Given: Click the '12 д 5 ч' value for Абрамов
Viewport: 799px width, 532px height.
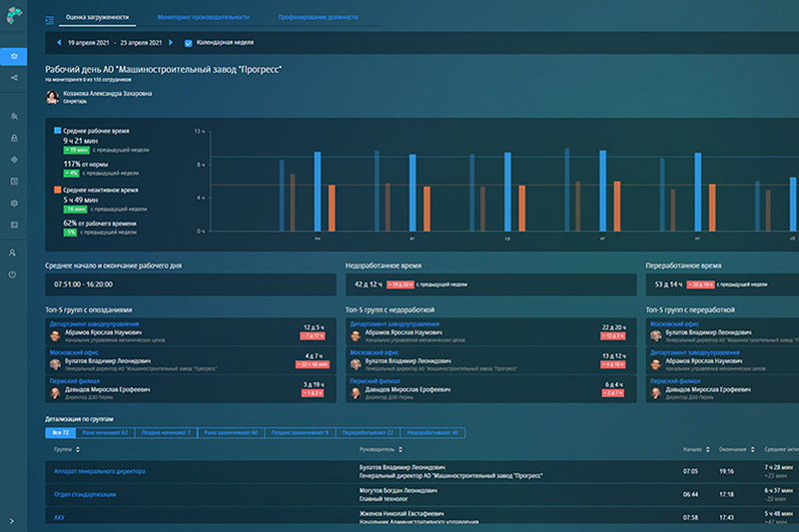Looking at the screenshot, I should coord(314,327).
